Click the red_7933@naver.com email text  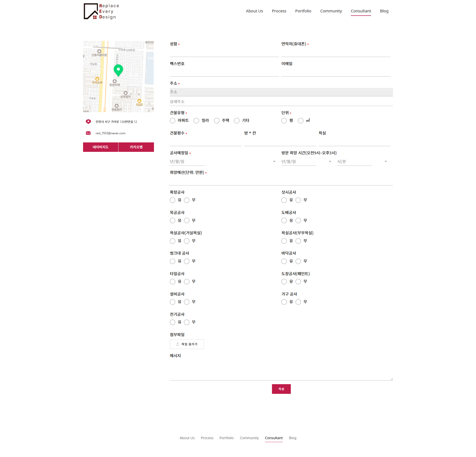(x=111, y=133)
